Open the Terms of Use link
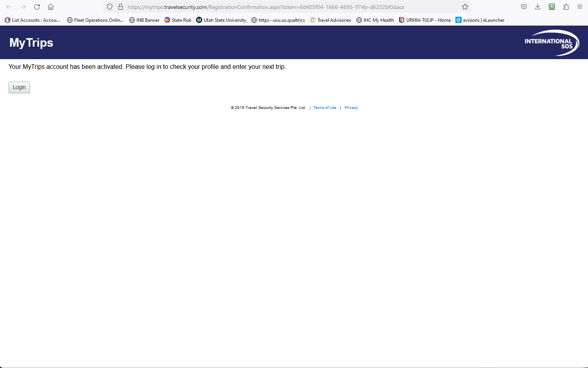Screen dimensions: 588x368 (x=325, y=108)
